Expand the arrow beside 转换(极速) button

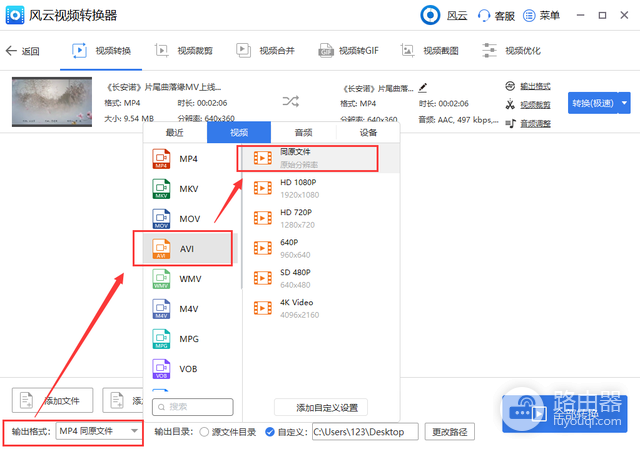coord(624,103)
